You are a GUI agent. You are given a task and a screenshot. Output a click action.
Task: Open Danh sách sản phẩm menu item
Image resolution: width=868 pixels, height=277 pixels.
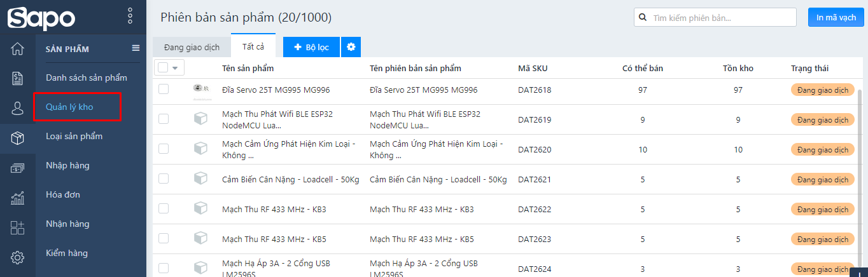pyautogui.click(x=87, y=78)
